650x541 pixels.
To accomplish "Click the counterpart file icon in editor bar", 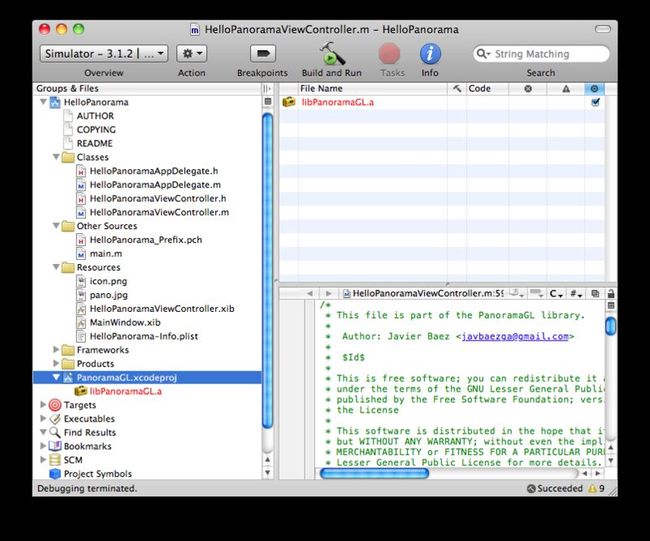I will tap(595, 294).
